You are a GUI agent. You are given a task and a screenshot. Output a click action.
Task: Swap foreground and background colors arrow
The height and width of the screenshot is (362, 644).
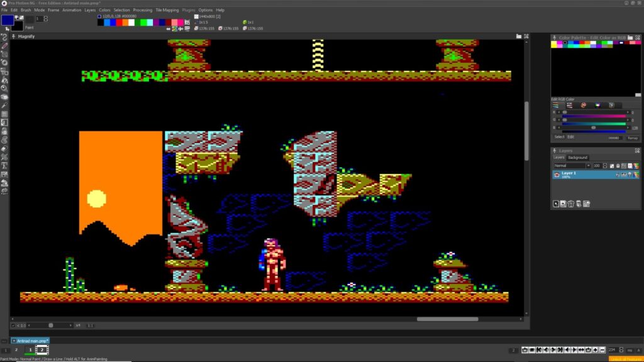click(x=7, y=29)
